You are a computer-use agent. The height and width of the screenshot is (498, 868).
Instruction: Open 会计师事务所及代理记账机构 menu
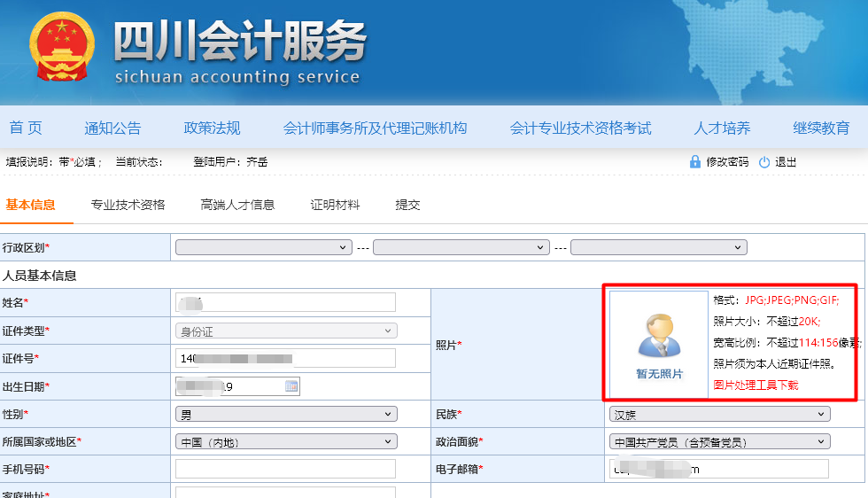(375, 128)
